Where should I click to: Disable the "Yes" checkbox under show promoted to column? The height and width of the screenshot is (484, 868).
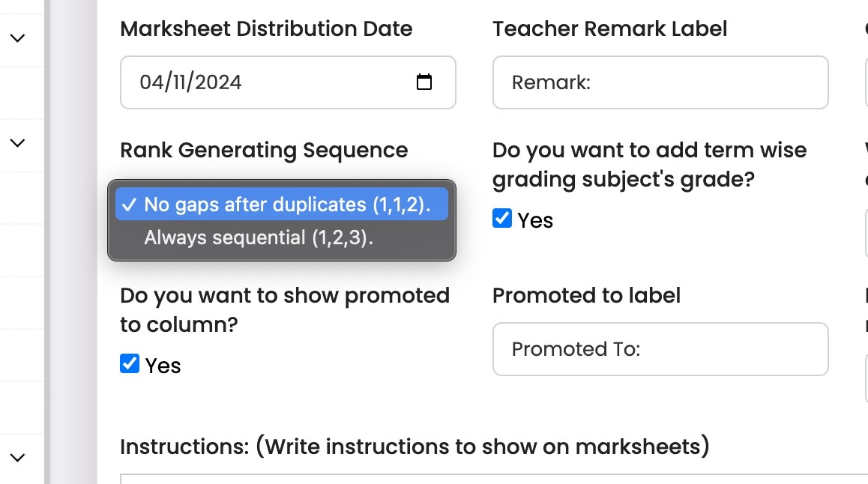129,363
